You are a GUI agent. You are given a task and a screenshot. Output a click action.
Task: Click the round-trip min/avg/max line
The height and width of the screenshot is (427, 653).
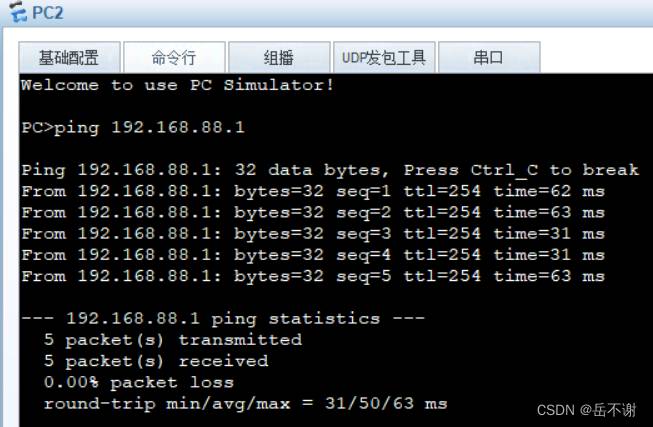246,404
